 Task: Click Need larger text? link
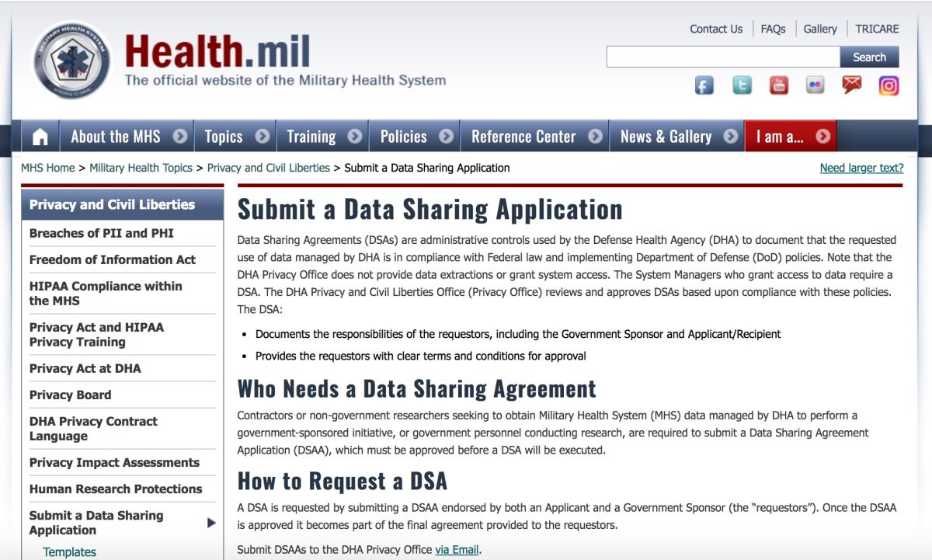[861, 168]
